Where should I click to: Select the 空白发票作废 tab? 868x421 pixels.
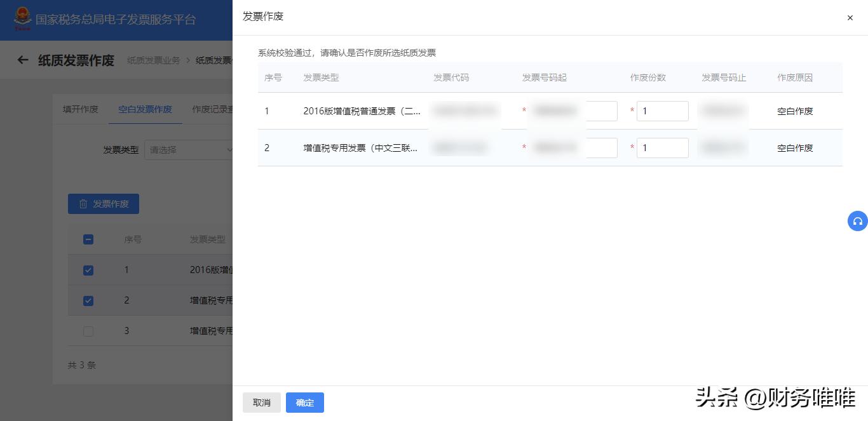(x=145, y=109)
